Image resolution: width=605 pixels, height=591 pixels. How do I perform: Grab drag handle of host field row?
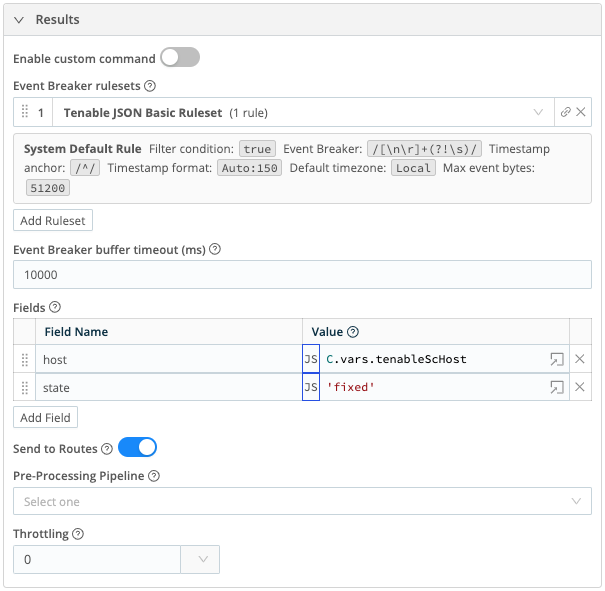tap(25, 359)
